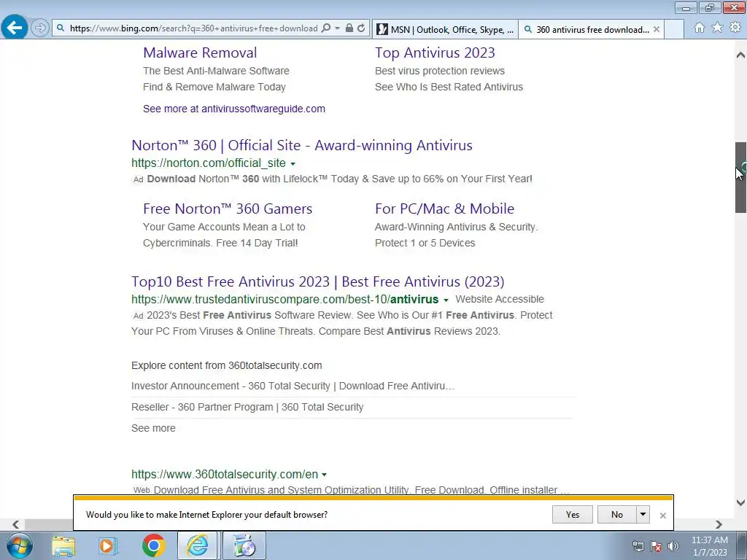Expand dropdown beside 360totalsecurity.com/en URL
The width and height of the screenshot is (747, 560).
[325, 475]
